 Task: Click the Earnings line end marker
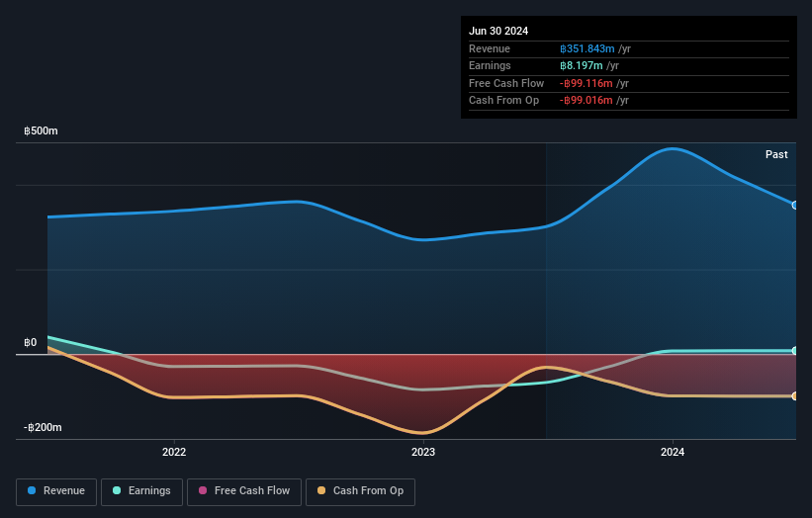tap(795, 351)
